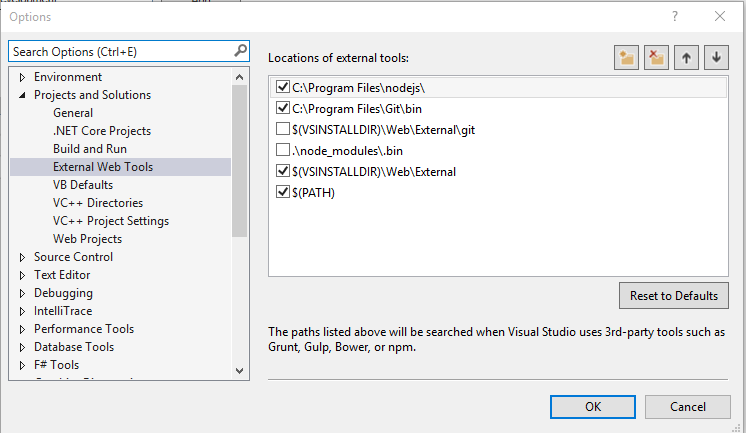The height and width of the screenshot is (433, 746).
Task: Click the help question mark icon
Action: pyautogui.click(x=675, y=16)
